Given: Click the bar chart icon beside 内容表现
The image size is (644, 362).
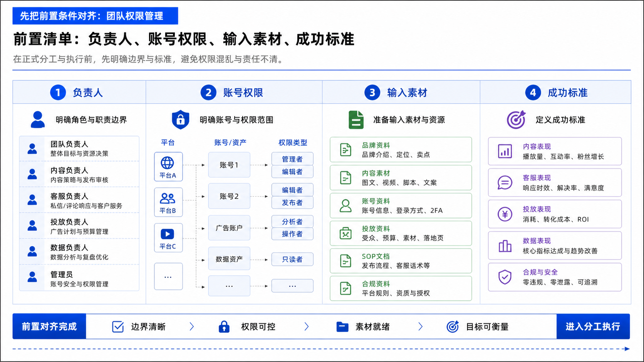Looking at the screenshot, I should pyautogui.click(x=505, y=151).
